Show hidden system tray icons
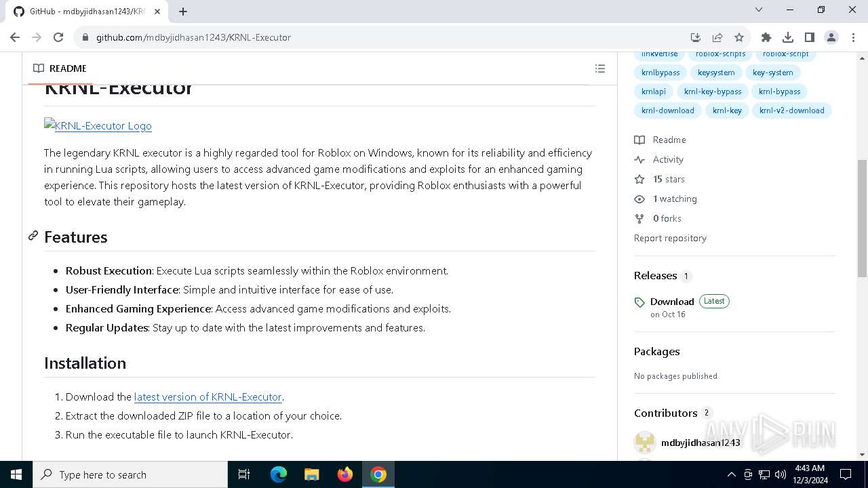This screenshot has height=488, width=868. [x=731, y=474]
